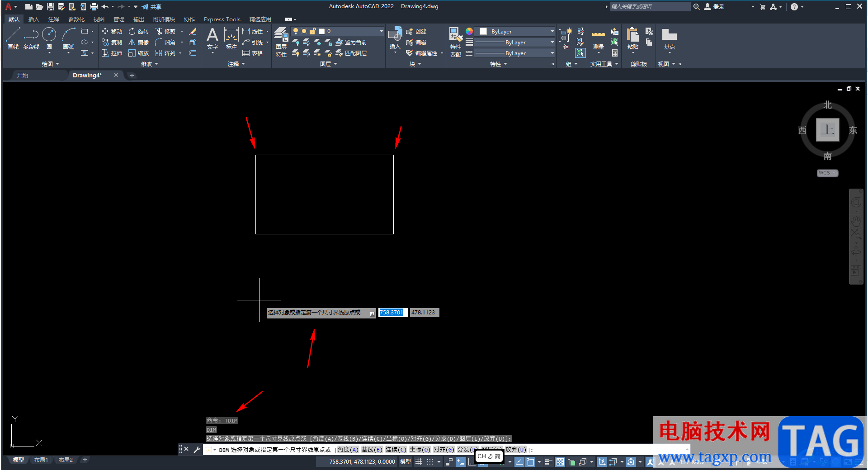Viewport: 868px width, 470px height.
Task: Select the 多段线 (Polyline) tool
Action: coord(31,38)
